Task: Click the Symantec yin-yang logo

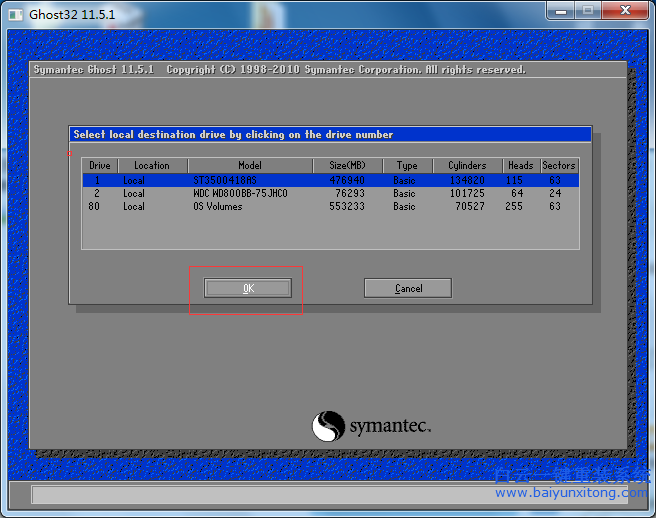Action: tap(329, 426)
